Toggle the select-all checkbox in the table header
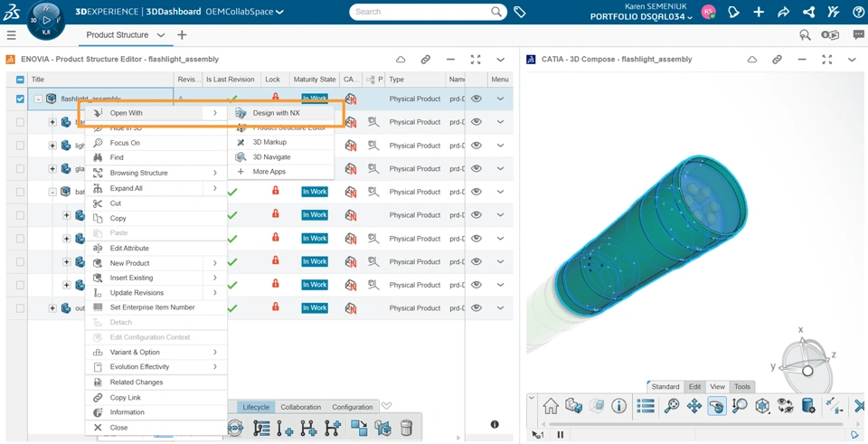 [21, 80]
